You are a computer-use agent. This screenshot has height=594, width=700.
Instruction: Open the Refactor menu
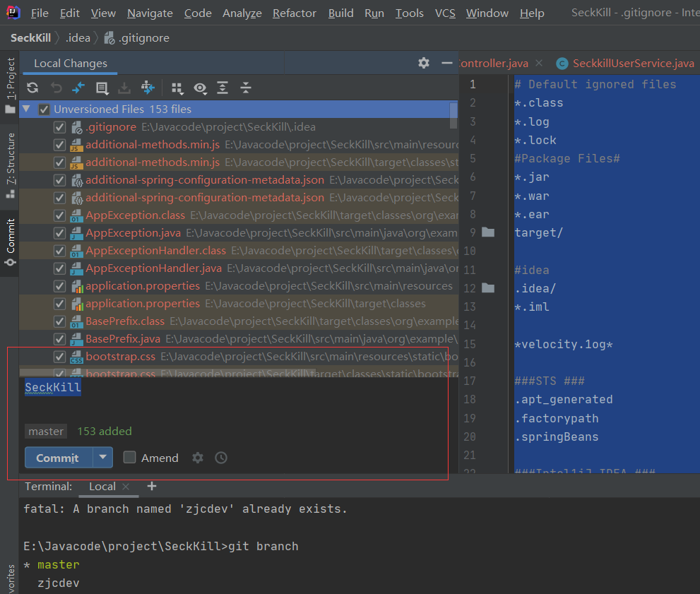click(x=294, y=13)
